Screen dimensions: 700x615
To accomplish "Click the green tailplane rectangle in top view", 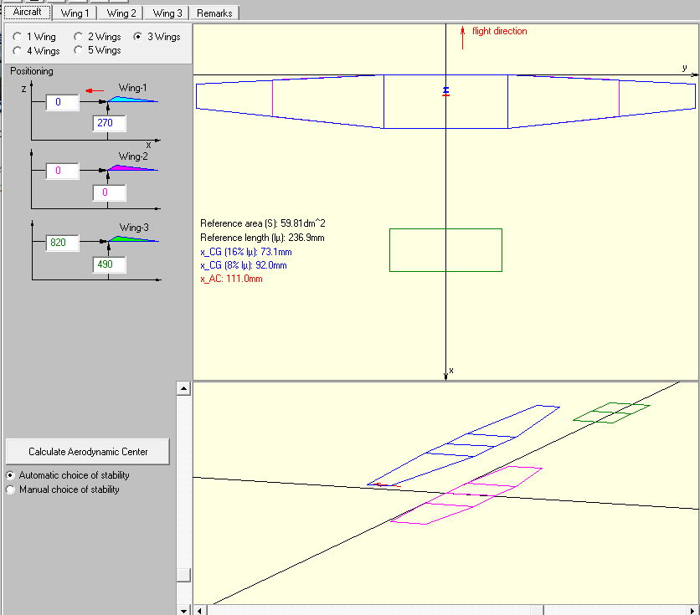I will 445,250.
